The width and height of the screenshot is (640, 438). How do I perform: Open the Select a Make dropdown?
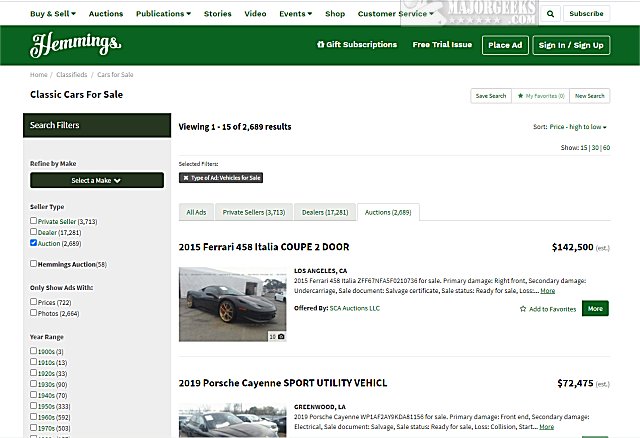97,180
